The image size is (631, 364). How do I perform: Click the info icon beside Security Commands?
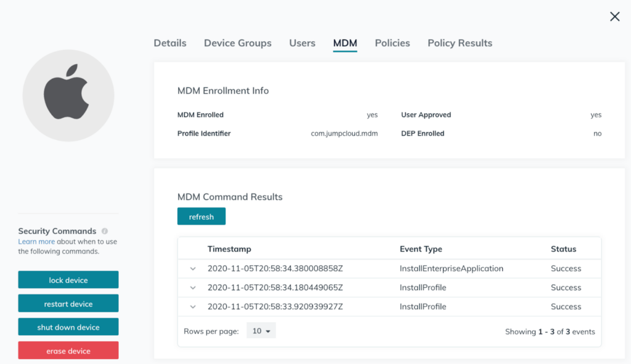coord(104,231)
